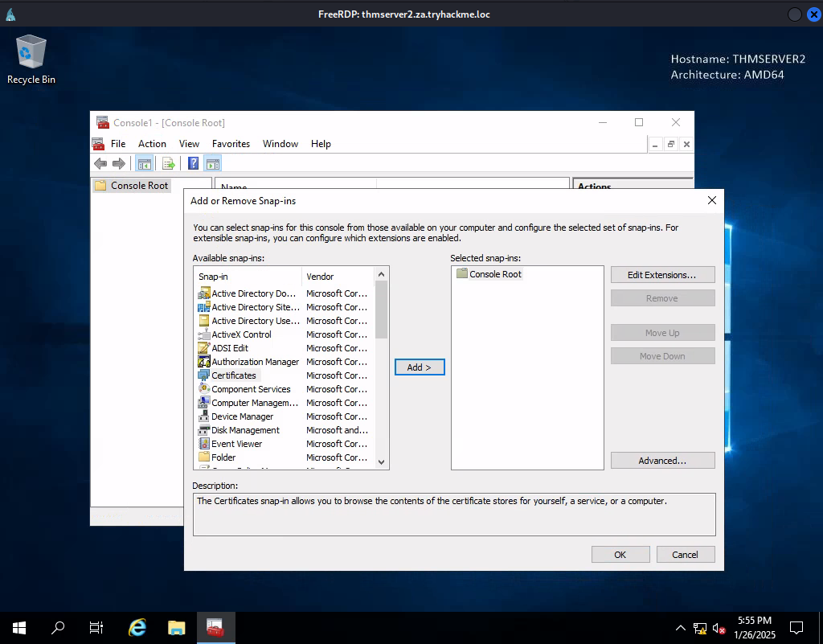Open the Favorites menu
Image resolution: width=823 pixels, height=644 pixels.
[231, 144]
